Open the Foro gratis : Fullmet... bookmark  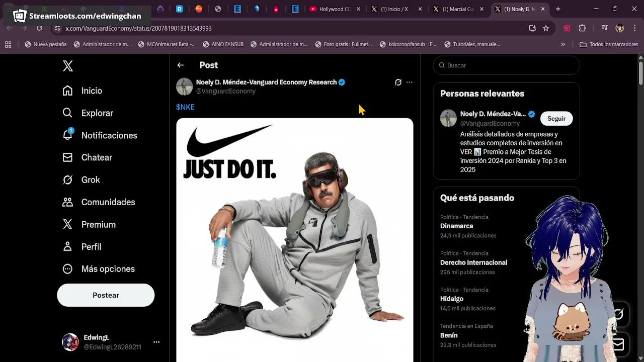343,44
